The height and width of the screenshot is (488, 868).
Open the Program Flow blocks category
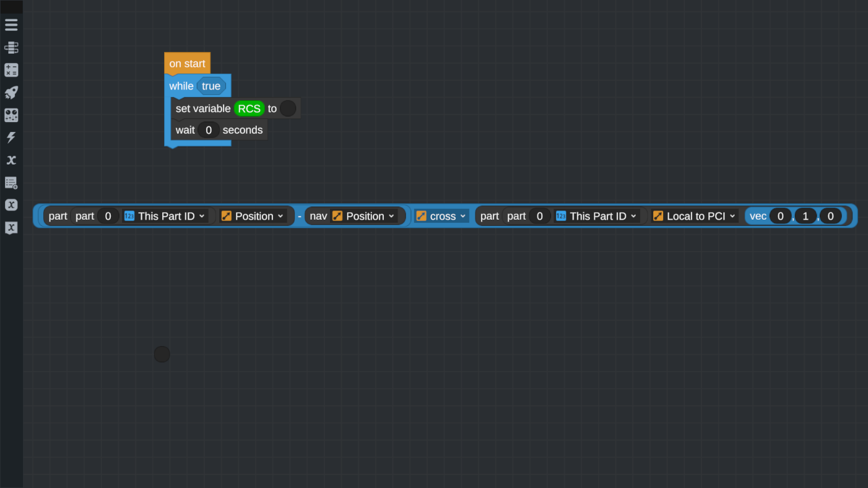11,48
